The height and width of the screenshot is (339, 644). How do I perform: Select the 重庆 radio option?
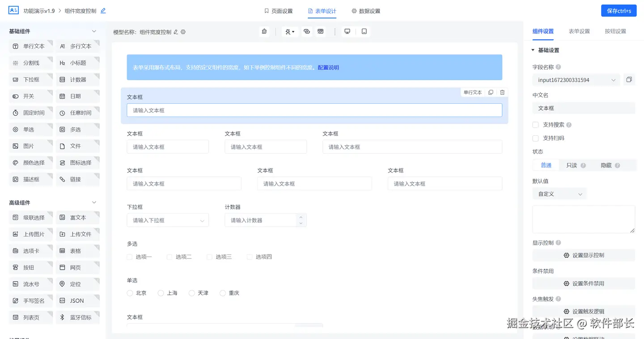[223, 293]
